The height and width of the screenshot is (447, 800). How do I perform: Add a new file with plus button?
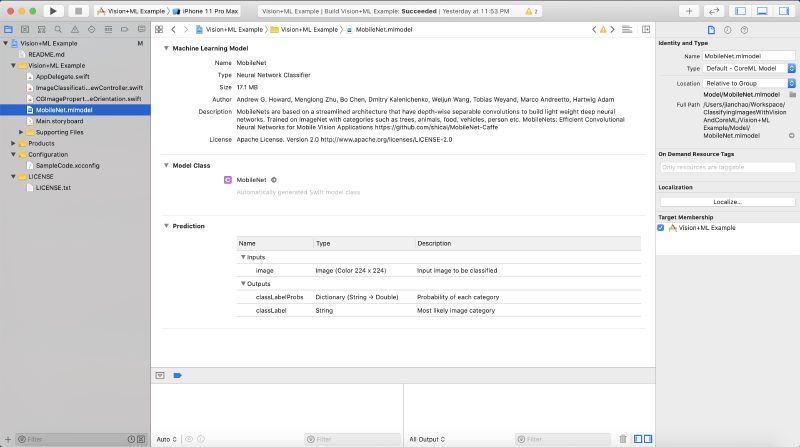coord(8,439)
